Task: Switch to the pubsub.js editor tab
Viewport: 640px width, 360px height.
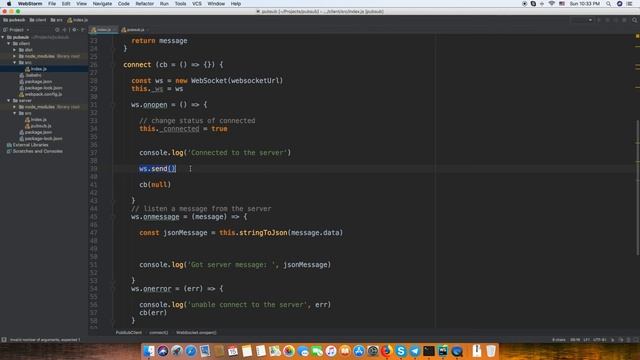Action: point(133,30)
